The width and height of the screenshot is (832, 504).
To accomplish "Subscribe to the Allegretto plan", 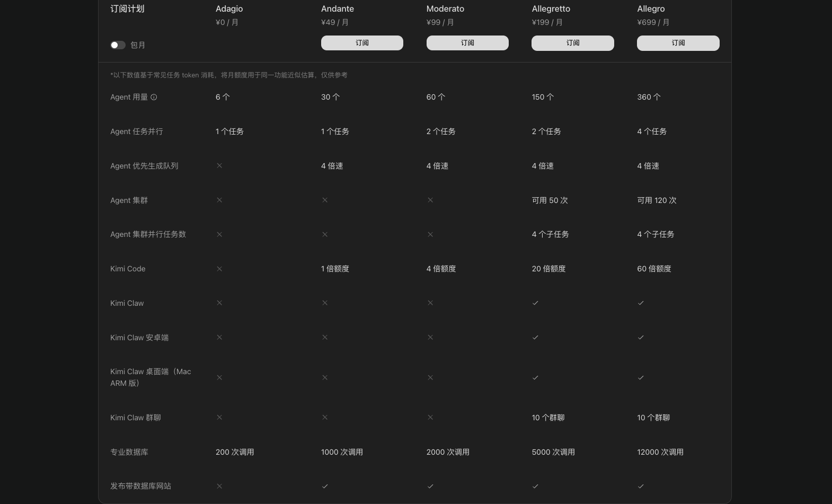I will (x=573, y=43).
